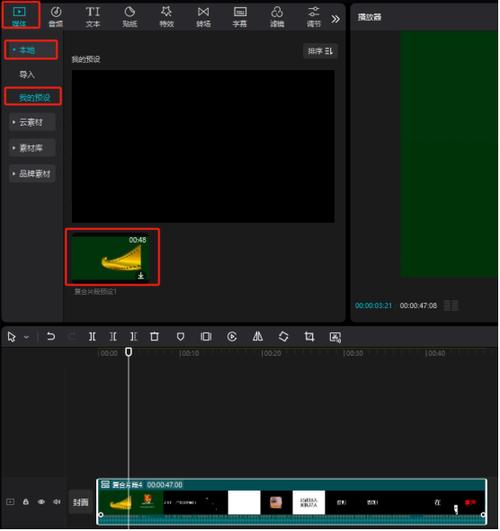Screen dimensions: 500x531
Task: Click the playhead handle on ruler
Action: click(128, 352)
